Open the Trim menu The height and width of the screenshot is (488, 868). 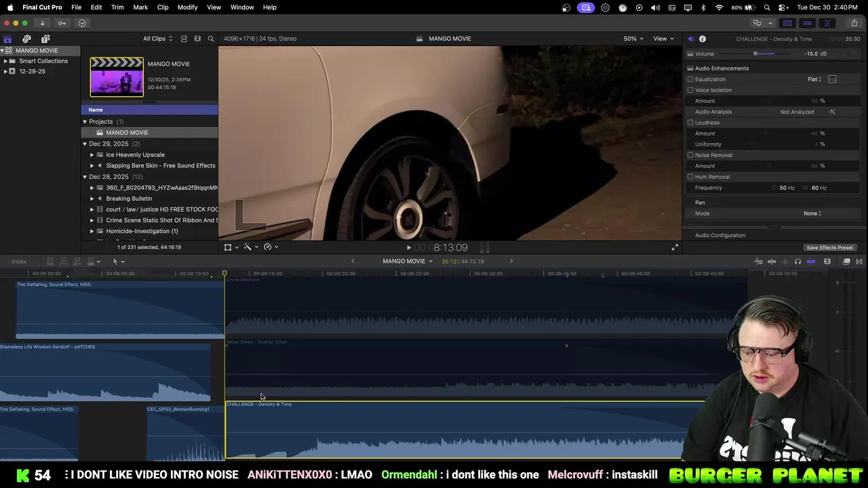pyautogui.click(x=117, y=7)
